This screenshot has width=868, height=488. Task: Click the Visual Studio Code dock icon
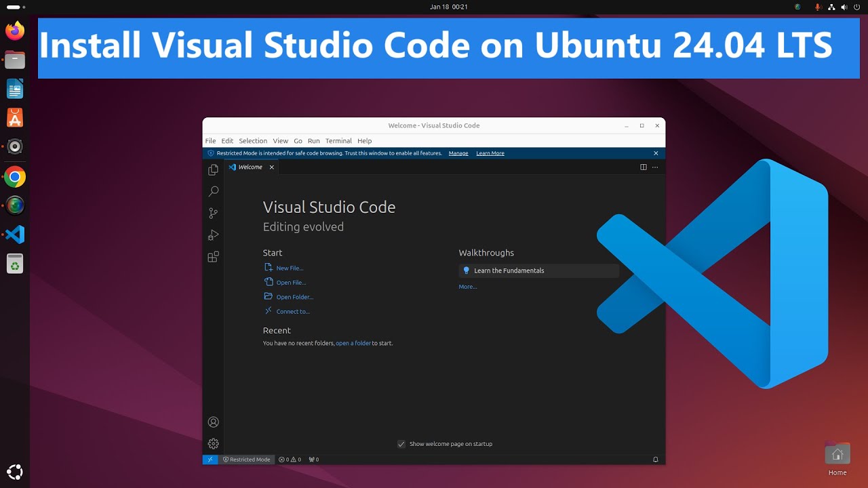point(15,235)
